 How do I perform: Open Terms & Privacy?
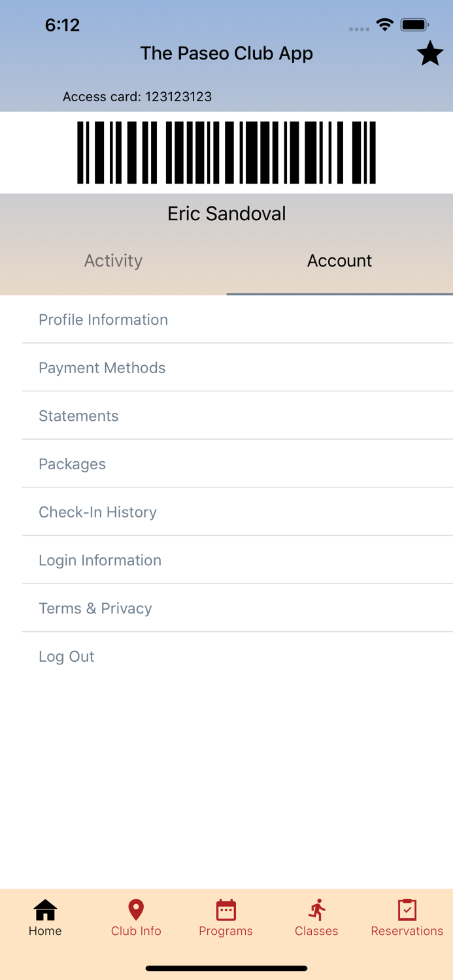coord(95,608)
